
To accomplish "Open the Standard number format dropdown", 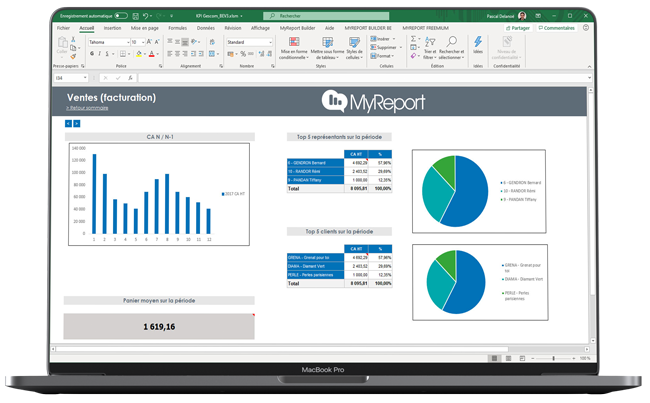I will tap(270, 42).
